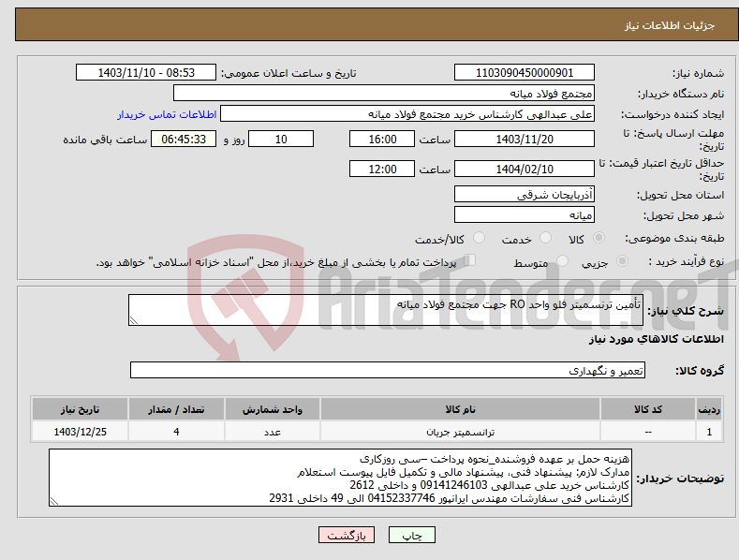Click the deadline time field 16:00
The image size is (739, 560).
382,139
